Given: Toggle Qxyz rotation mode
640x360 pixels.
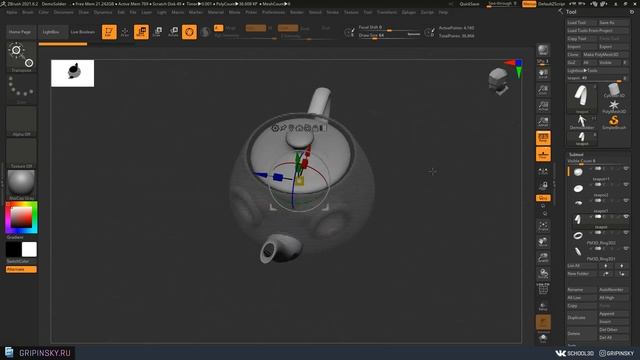Looking at the screenshot, I should click(543, 198).
